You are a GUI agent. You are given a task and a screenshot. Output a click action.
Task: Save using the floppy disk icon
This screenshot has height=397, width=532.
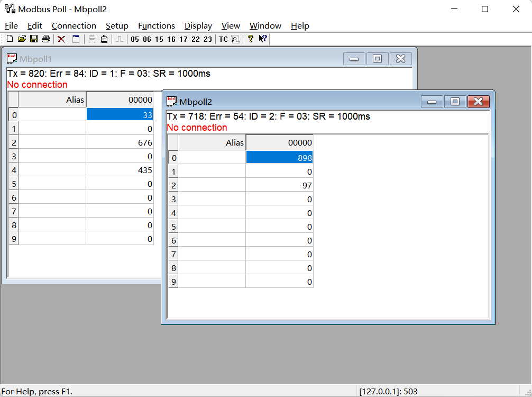[x=34, y=39]
